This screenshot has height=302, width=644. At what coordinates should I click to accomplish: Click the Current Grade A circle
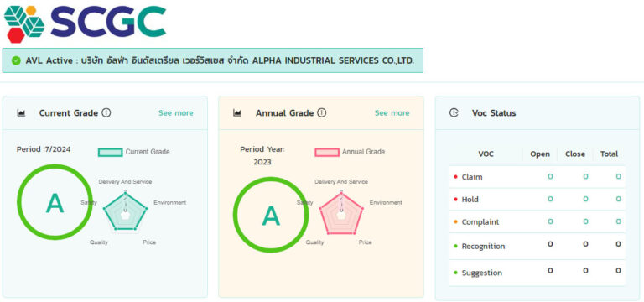coord(55,201)
